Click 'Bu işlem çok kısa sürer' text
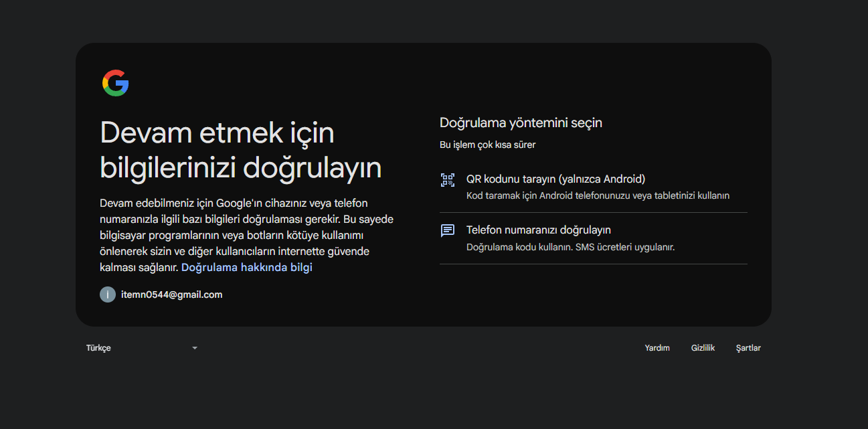Screen dimensions: 868x429 [487, 145]
